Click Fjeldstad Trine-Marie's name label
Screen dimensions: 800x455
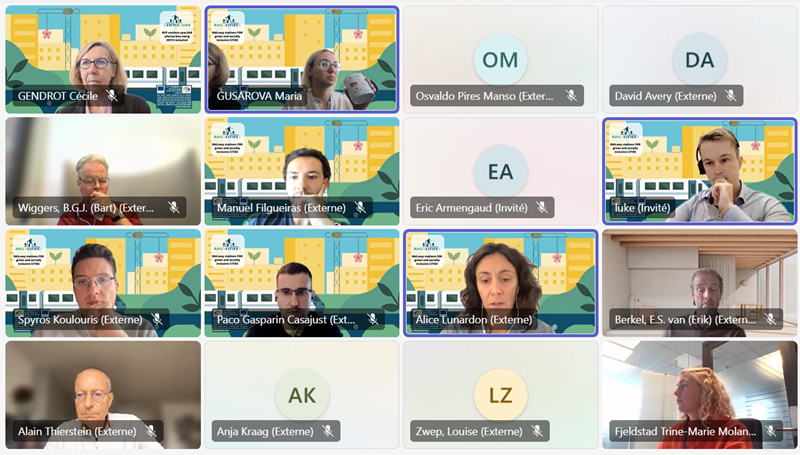click(685, 432)
